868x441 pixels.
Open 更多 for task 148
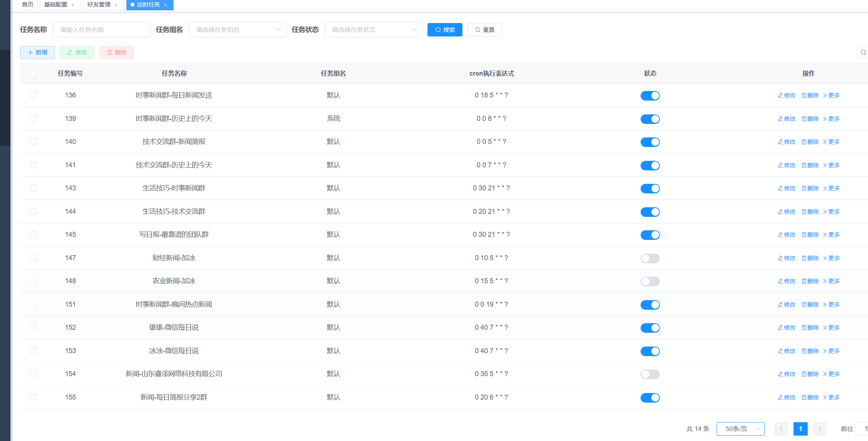click(x=831, y=281)
